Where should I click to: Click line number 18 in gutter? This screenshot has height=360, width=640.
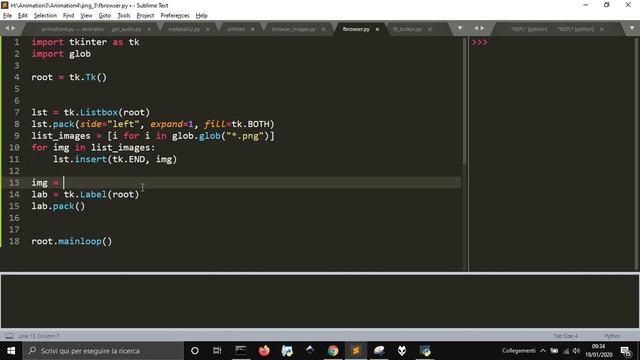(x=14, y=241)
